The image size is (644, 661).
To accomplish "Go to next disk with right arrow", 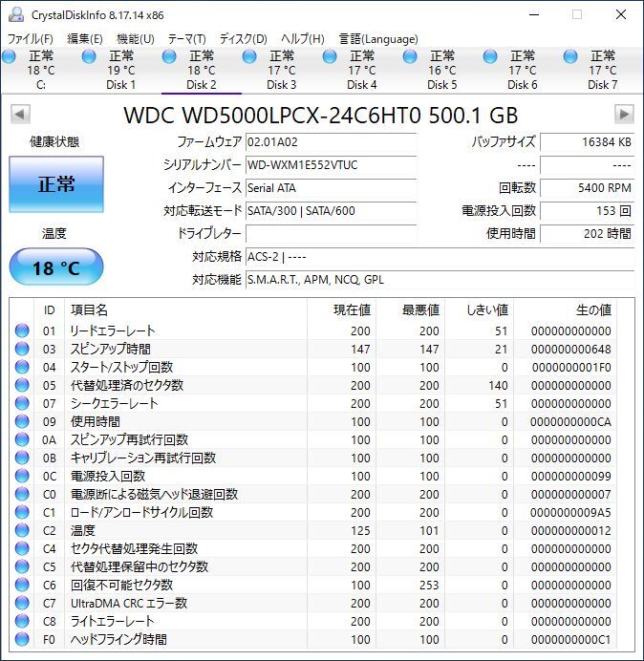I will point(624,115).
